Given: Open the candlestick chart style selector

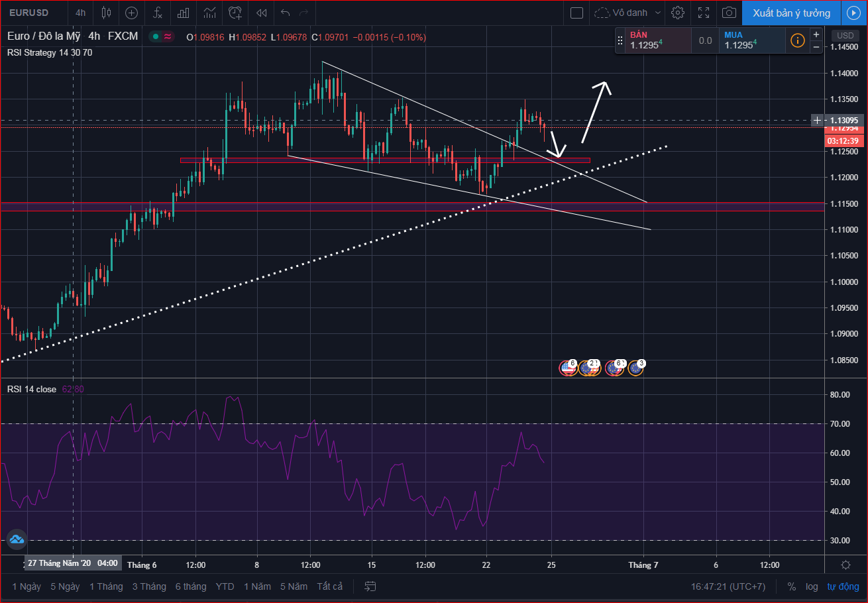Looking at the screenshot, I should coord(107,13).
